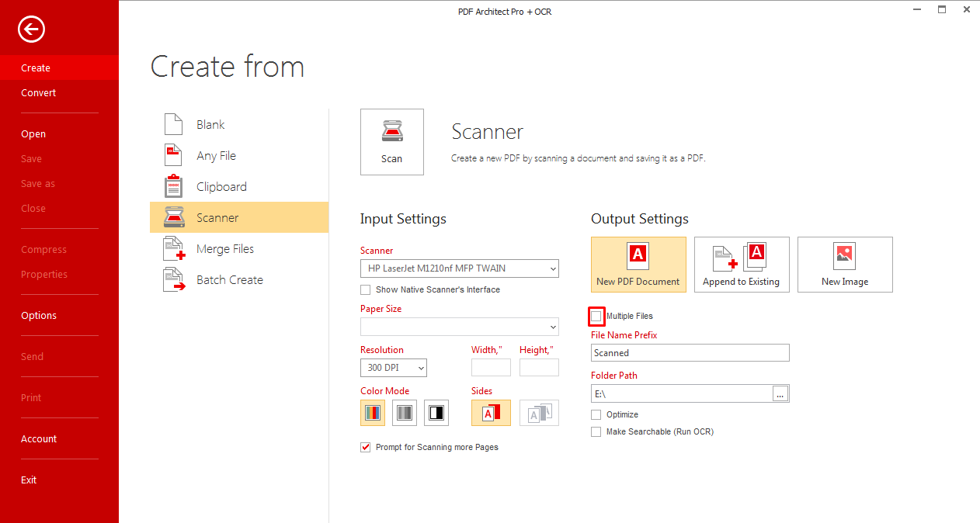Click the File Name Prefix field
Screen dimensions: 980x523
[690, 353]
